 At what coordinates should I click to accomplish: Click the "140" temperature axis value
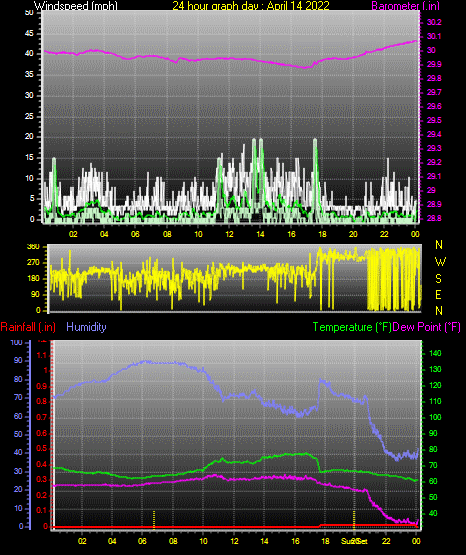[435, 353]
